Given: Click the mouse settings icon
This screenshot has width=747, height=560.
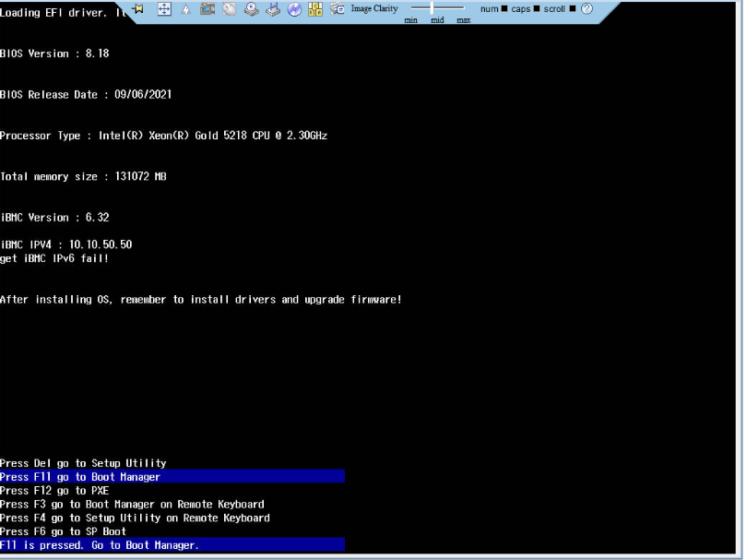Looking at the screenshot, I should pyautogui.click(x=229, y=9).
